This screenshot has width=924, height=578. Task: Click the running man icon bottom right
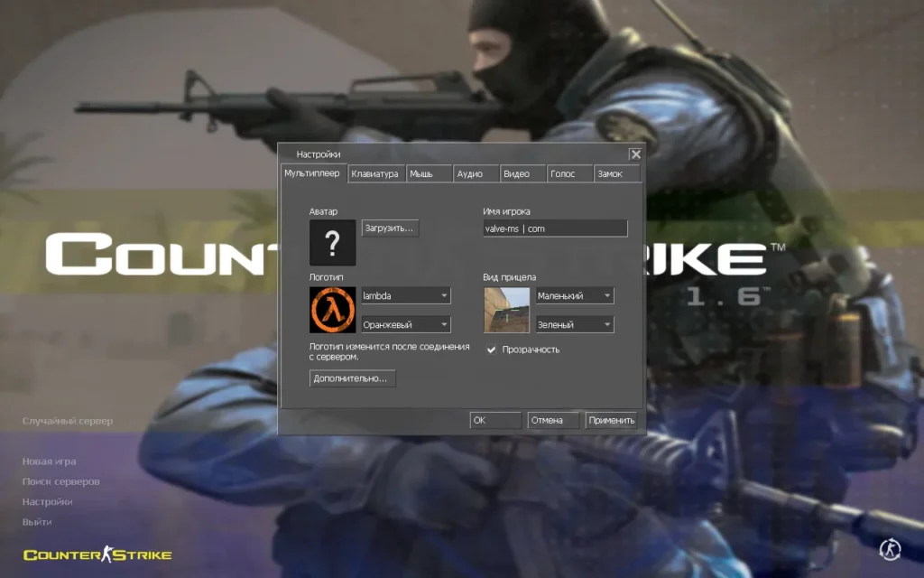tap(890, 548)
